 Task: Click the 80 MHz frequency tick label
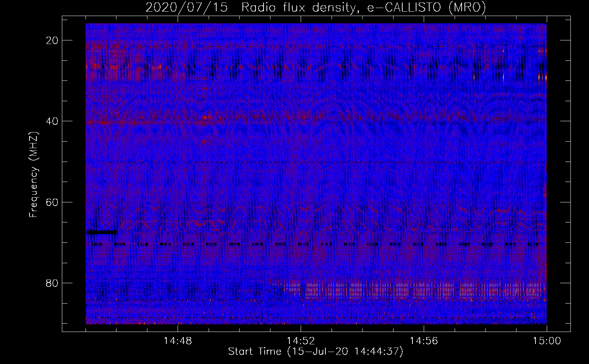(52, 283)
